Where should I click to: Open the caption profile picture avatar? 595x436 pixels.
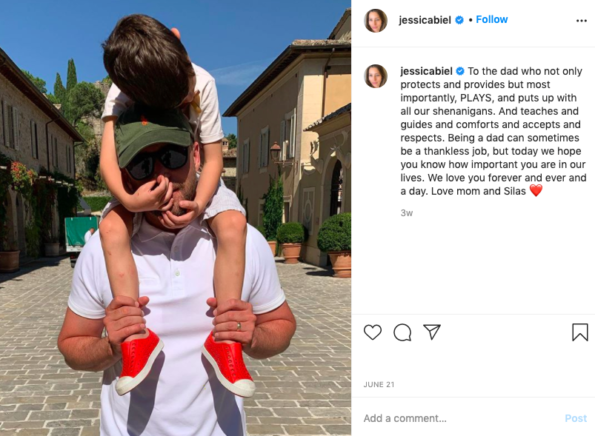[376, 76]
